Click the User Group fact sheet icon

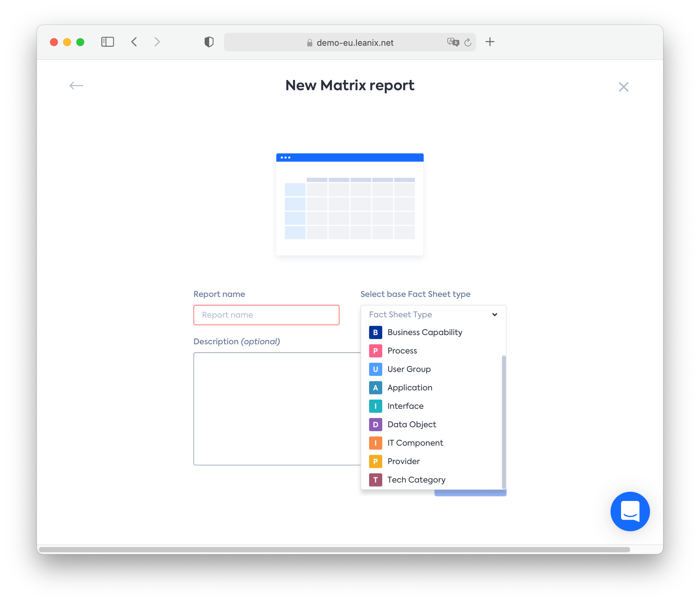point(375,369)
